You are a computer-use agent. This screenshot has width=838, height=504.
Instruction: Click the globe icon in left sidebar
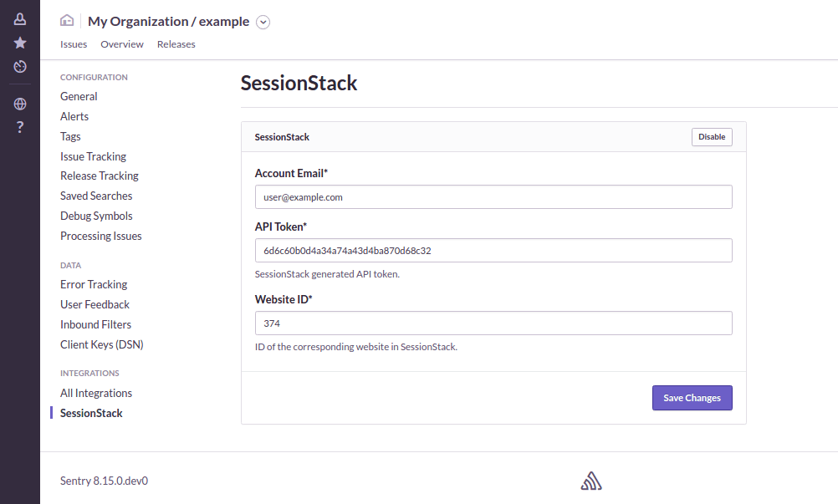19,104
